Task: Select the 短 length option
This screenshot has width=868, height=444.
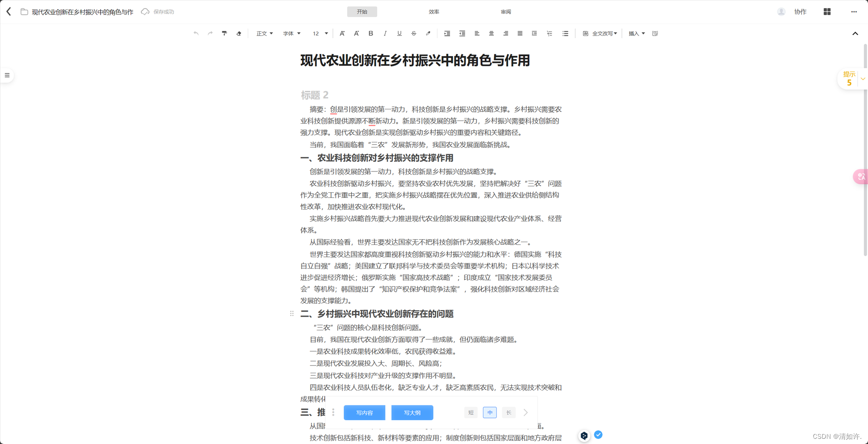Action: coord(471,412)
